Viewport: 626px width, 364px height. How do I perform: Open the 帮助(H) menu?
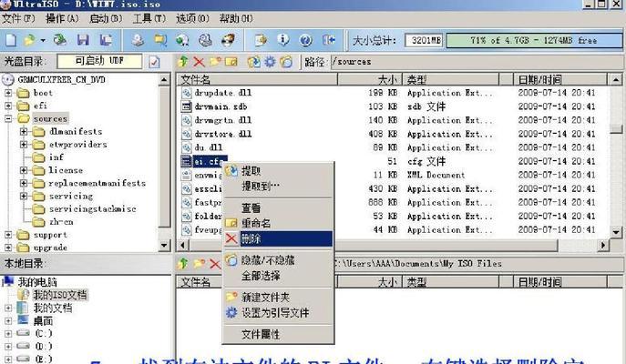click(x=236, y=18)
